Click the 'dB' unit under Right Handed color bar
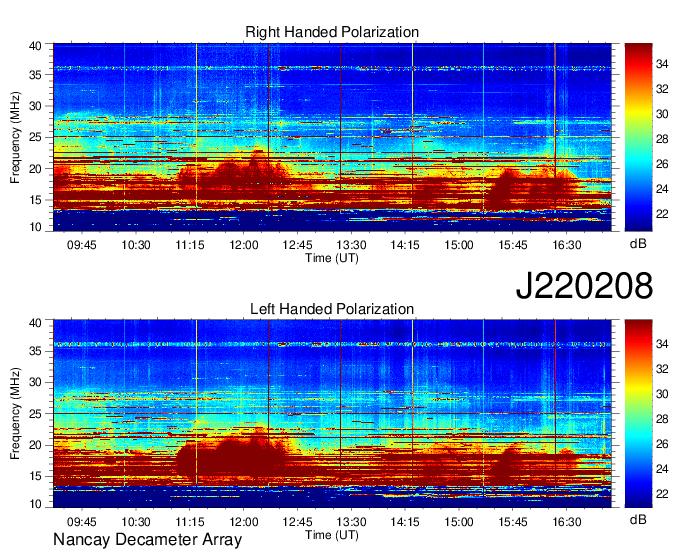680x552 pixels. click(x=638, y=244)
